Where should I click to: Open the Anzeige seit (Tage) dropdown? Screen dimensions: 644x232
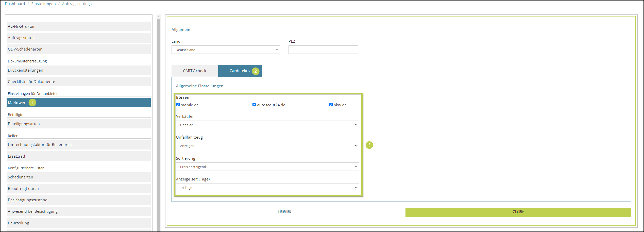point(267,188)
